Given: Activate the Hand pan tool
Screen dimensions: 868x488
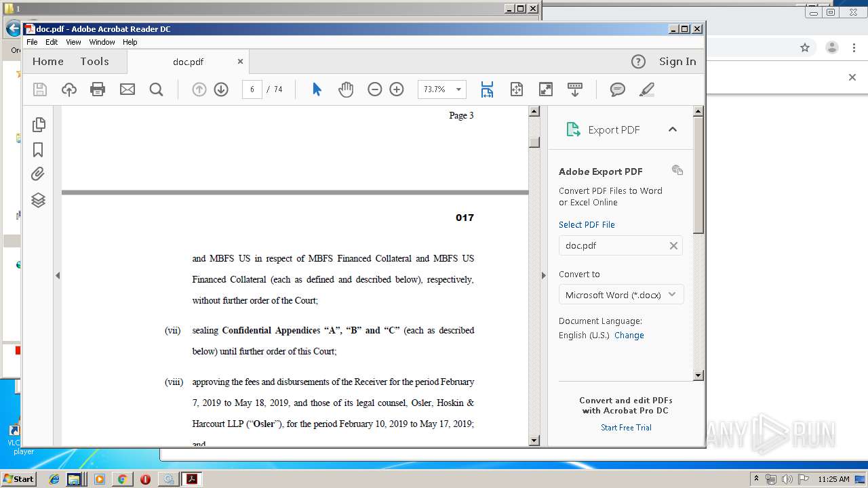Looking at the screenshot, I should point(346,89).
